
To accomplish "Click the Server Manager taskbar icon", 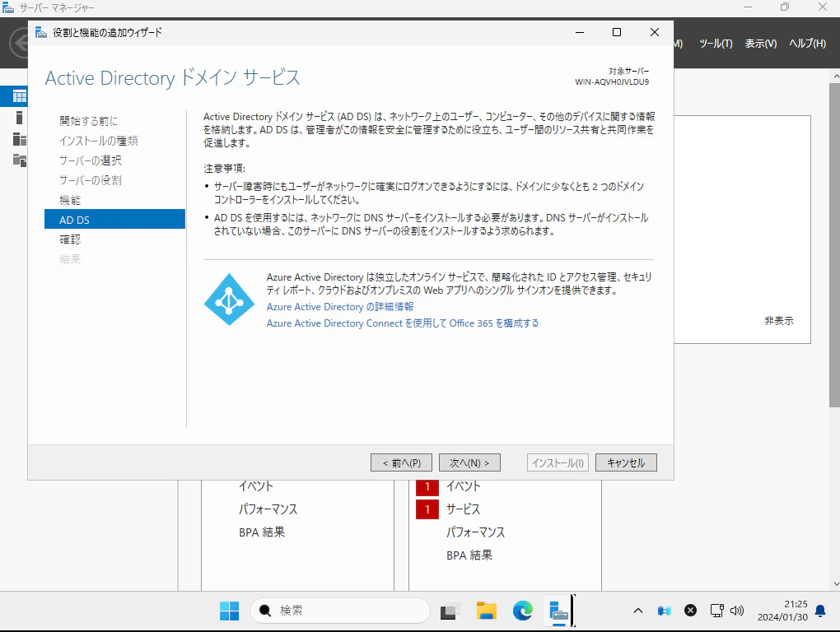I will [x=558, y=611].
